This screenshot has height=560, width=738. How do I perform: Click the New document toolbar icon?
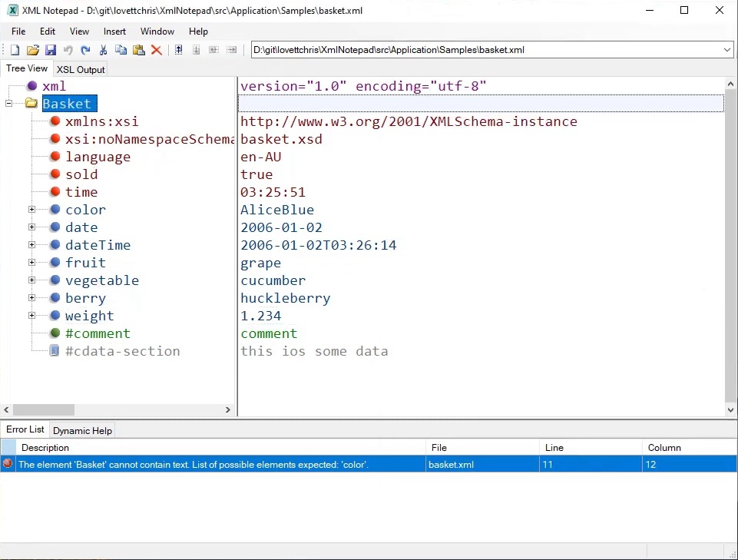[x=15, y=50]
